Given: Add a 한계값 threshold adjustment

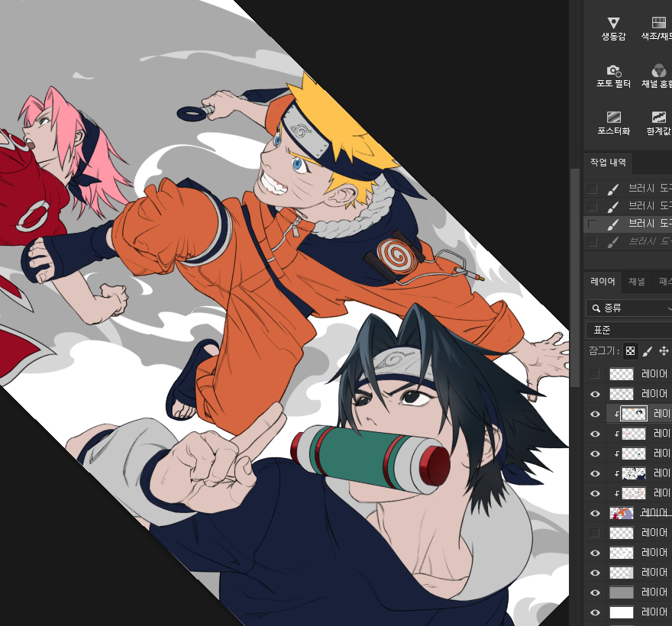Looking at the screenshot, I should point(659,124).
